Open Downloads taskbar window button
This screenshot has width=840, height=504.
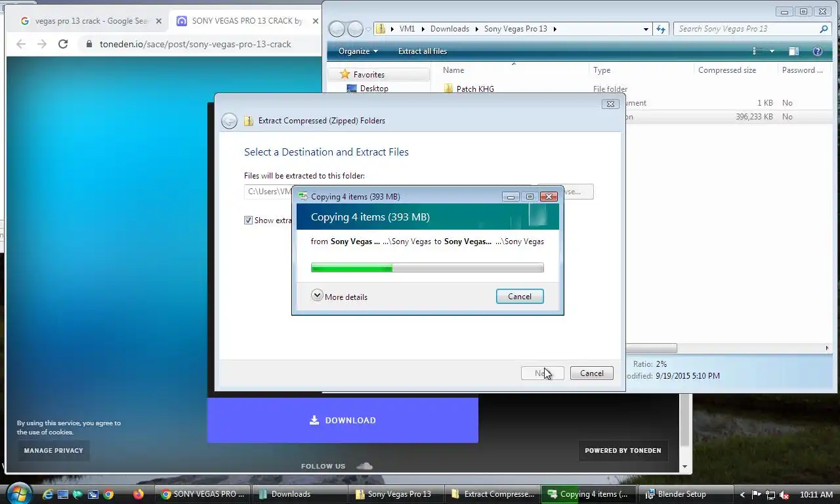tap(299, 494)
